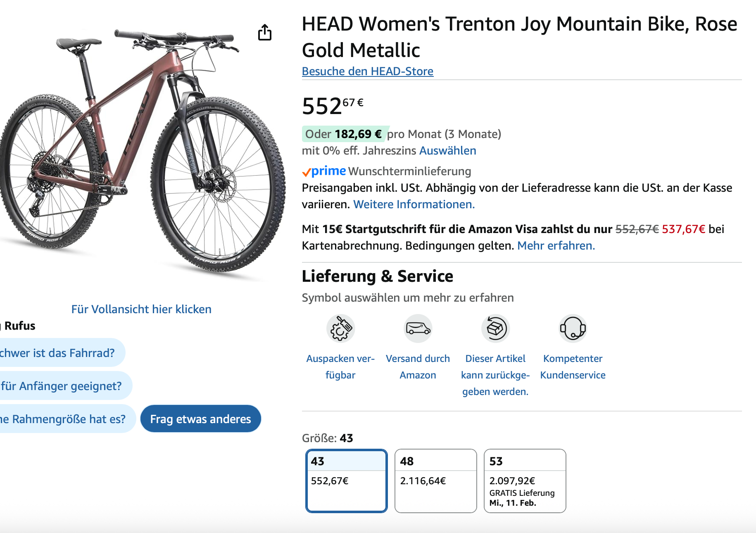Click the unpacking service gear icon
Viewport: 756px width, 533px height.
(x=340, y=328)
